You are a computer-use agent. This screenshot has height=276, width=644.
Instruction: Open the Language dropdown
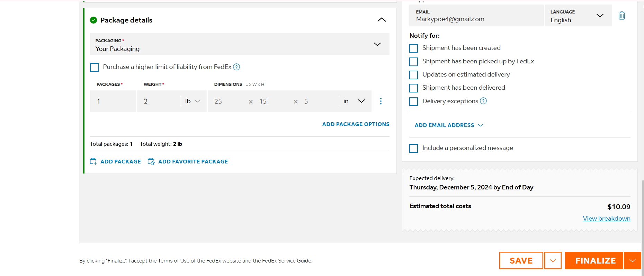[x=578, y=16]
